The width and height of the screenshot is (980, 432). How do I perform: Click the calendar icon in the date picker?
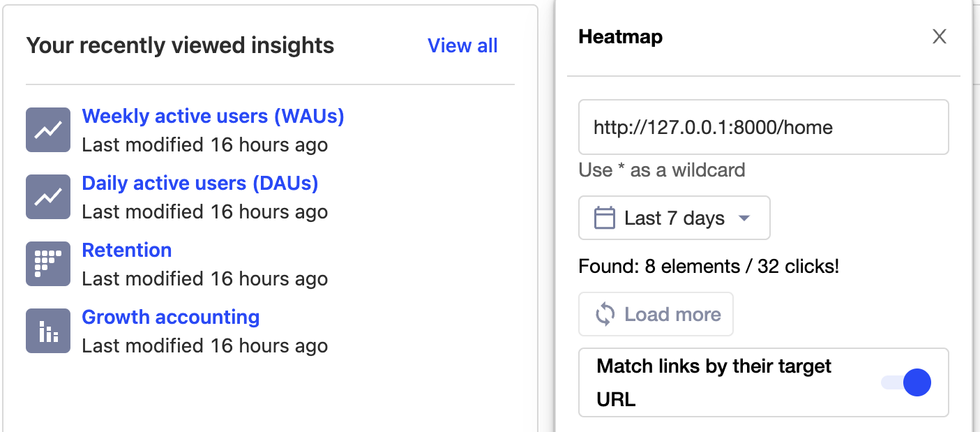pyautogui.click(x=604, y=218)
